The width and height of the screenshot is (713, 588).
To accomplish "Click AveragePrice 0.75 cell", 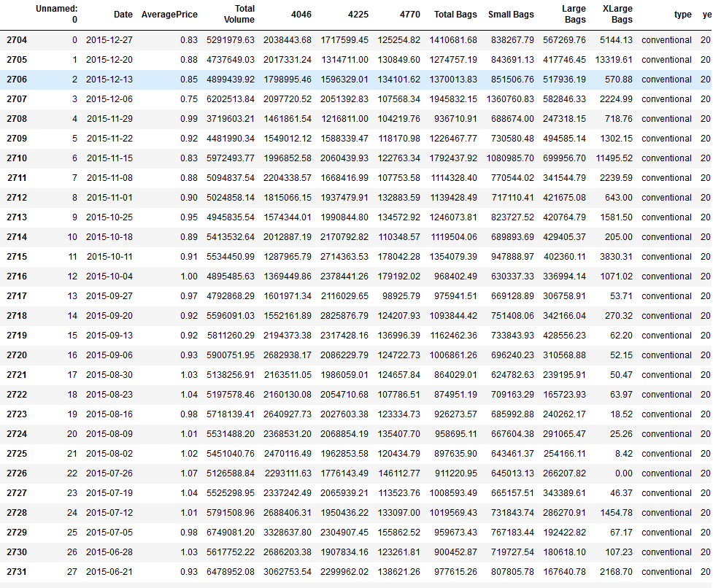I will (189, 99).
